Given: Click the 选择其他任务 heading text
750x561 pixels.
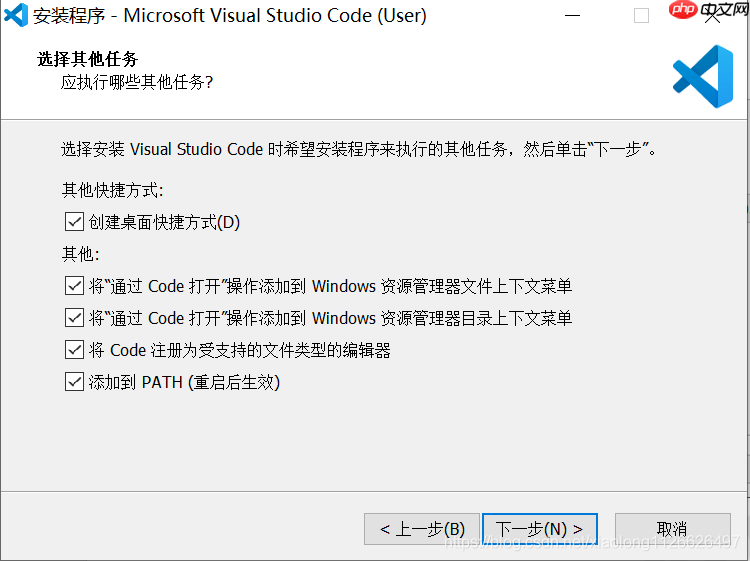Looking at the screenshot, I should tap(88, 59).
